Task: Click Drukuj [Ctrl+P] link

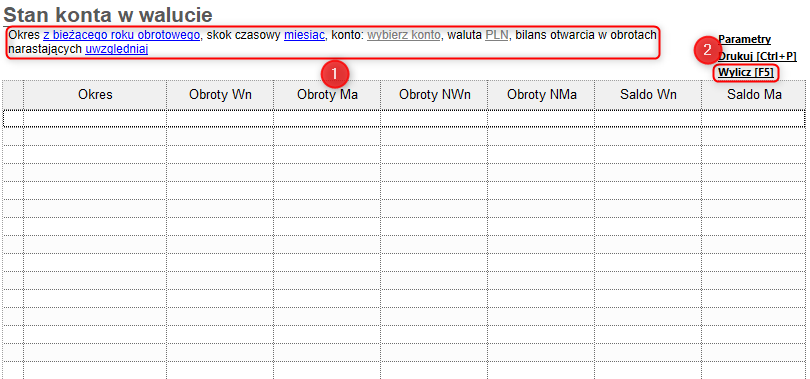Action: [x=757, y=56]
